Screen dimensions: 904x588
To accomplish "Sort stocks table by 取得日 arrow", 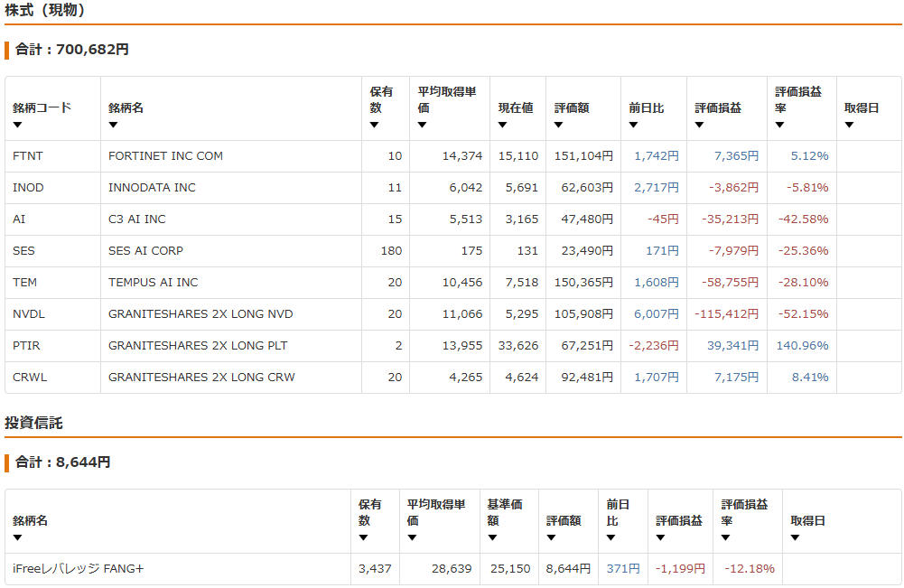I will pos(849,125).
